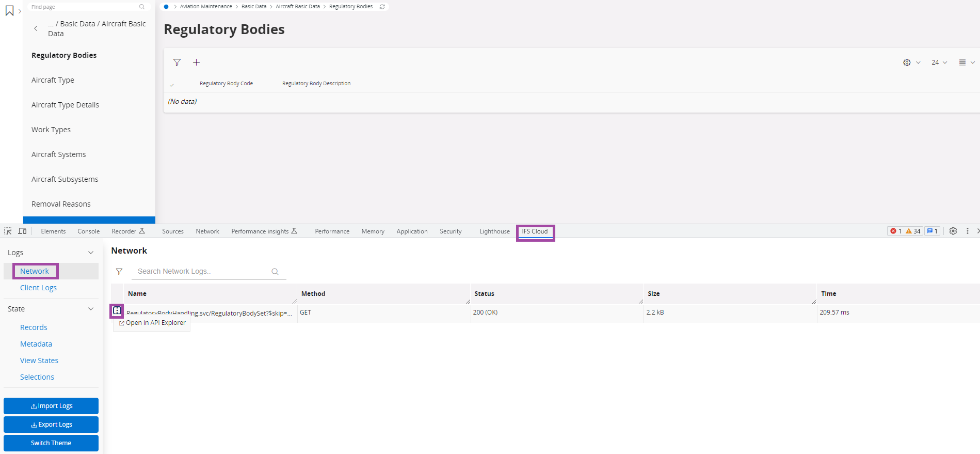The height and width of the screenshot is (454, 980).
Task: Add a new regulatory body record
Action: point(196,62)
